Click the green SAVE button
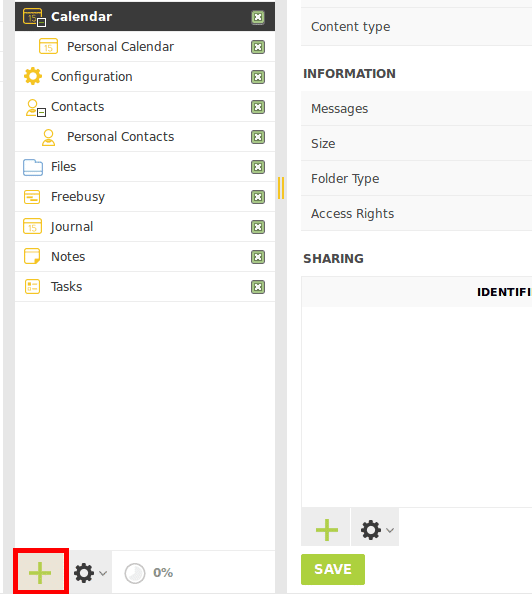Viewport: 532px width, 594px height. (333, 569)
